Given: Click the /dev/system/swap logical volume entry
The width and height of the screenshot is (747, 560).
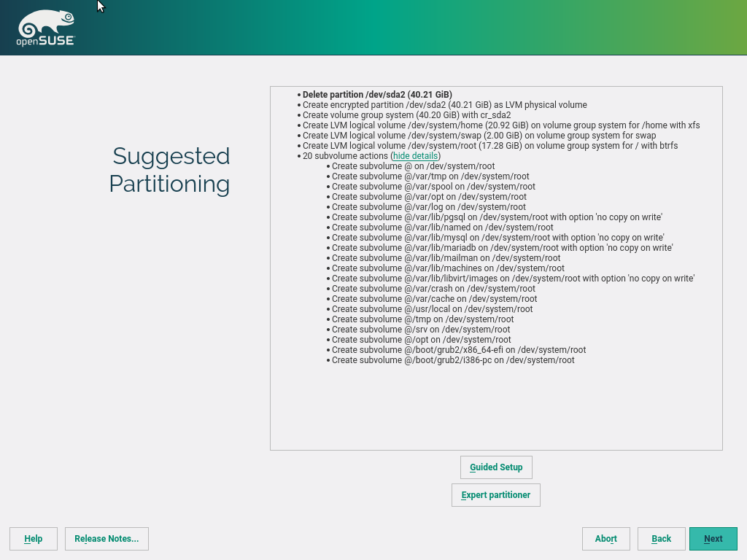Looking at the screenshot, I should pos(479,136).
